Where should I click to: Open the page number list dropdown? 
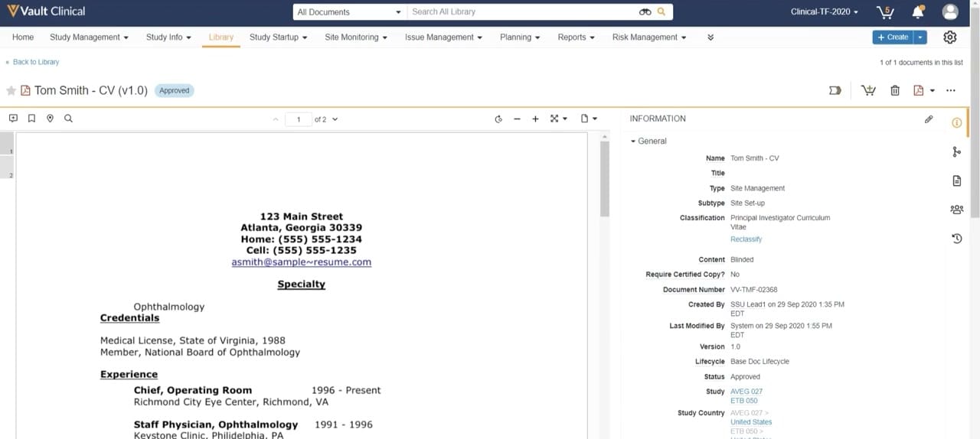(x=335, y=119)
